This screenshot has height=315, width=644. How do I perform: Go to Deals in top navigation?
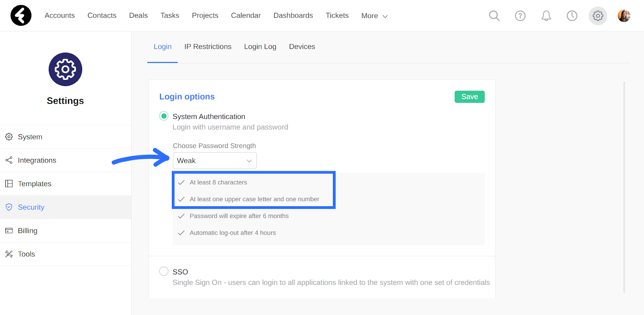click(138, 15)
